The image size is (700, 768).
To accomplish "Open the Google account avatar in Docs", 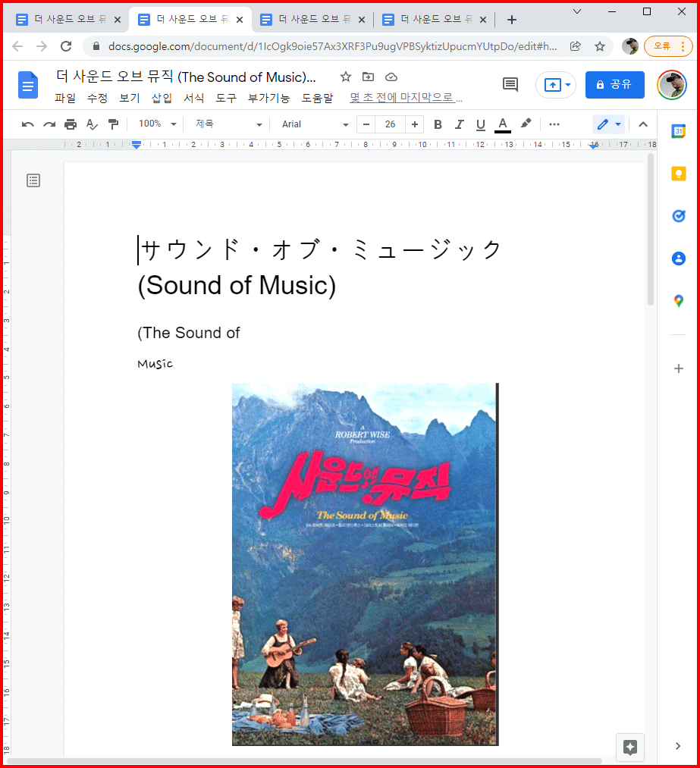I will pyautogui.click(x=672, y=85).
